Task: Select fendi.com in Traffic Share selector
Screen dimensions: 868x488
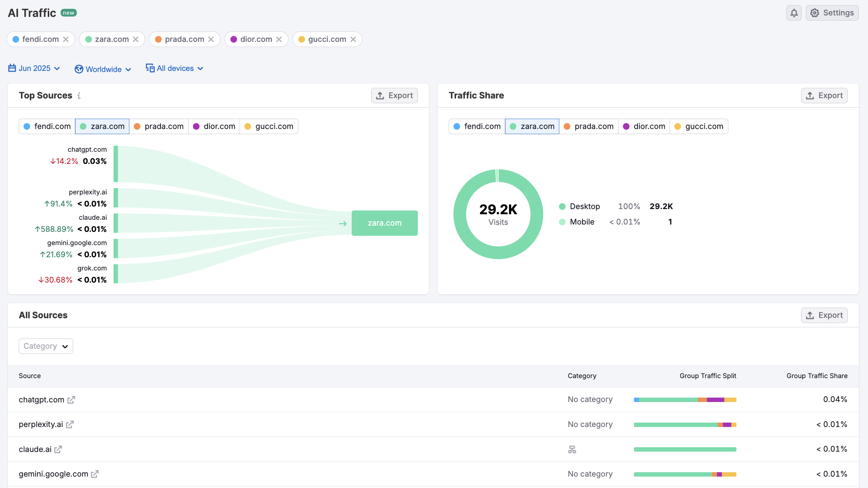Action: (477, 126)
